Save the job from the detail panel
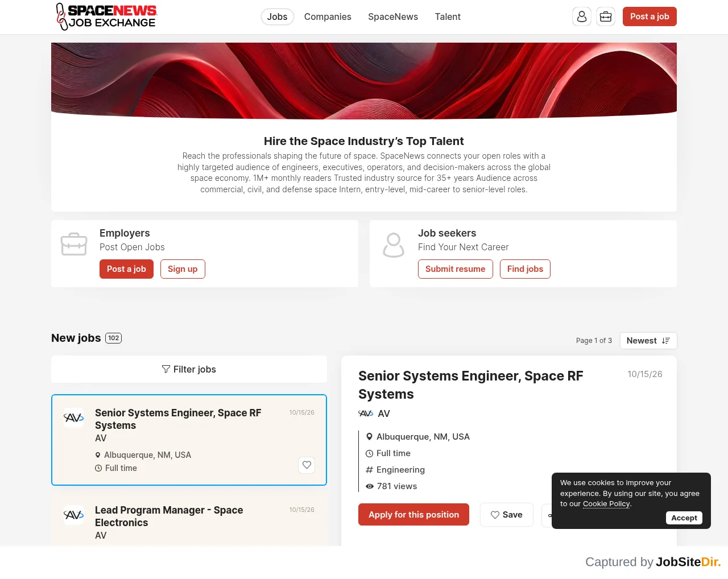The height and width of the screenshot is (579, 728). coord(507,515)
